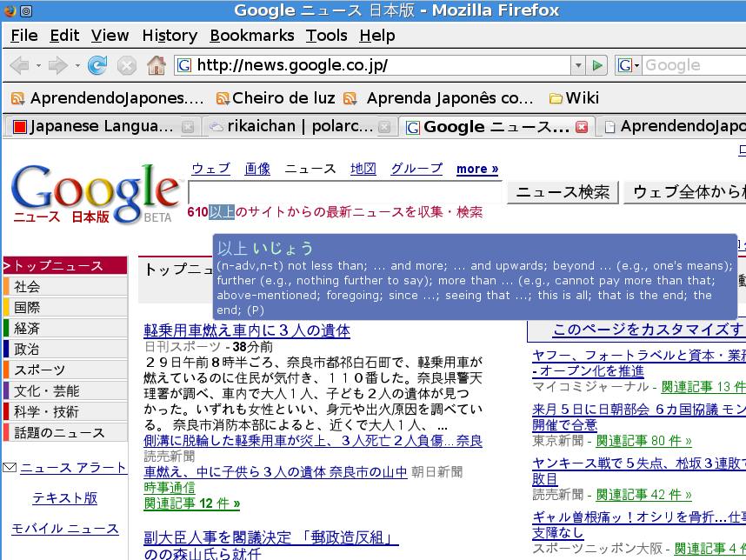Open the 軽乗用車燃え車内に3人の遺体 headline
746x560 pixels.
pos(247,330)
